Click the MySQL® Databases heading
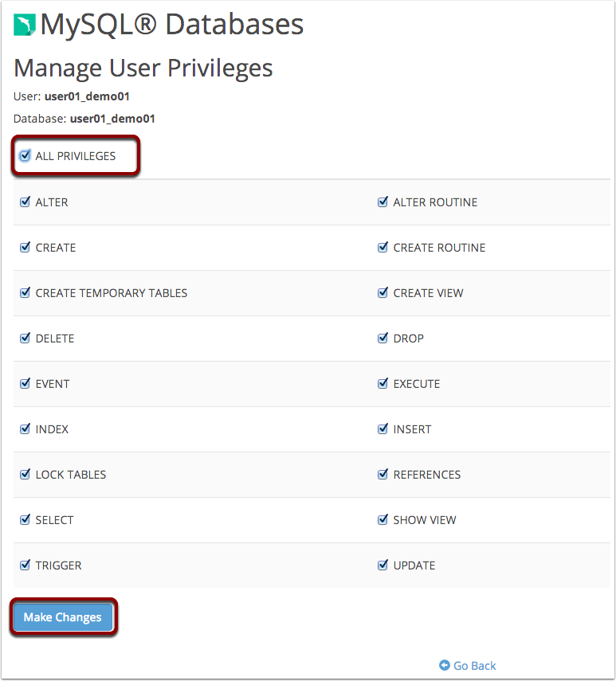The width and height of the screenshot is (616, 681). (x=171, y=25)
